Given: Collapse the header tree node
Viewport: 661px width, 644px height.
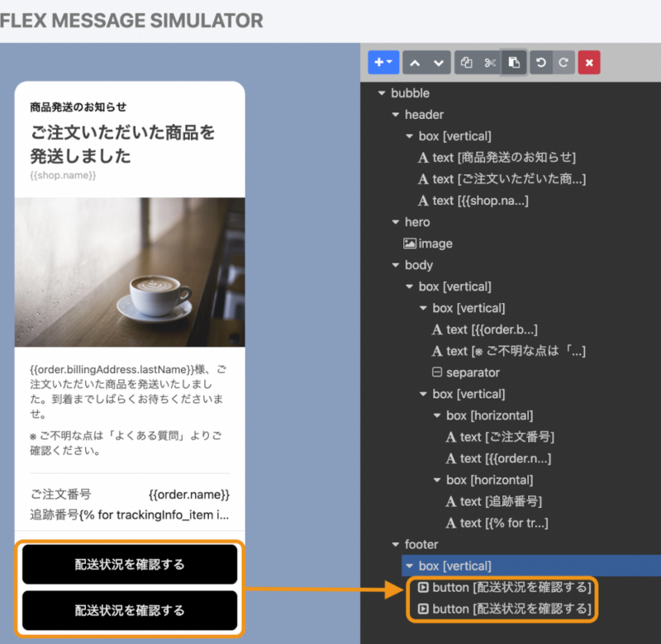Looking at the screenshot, I should tap(396, 115).
